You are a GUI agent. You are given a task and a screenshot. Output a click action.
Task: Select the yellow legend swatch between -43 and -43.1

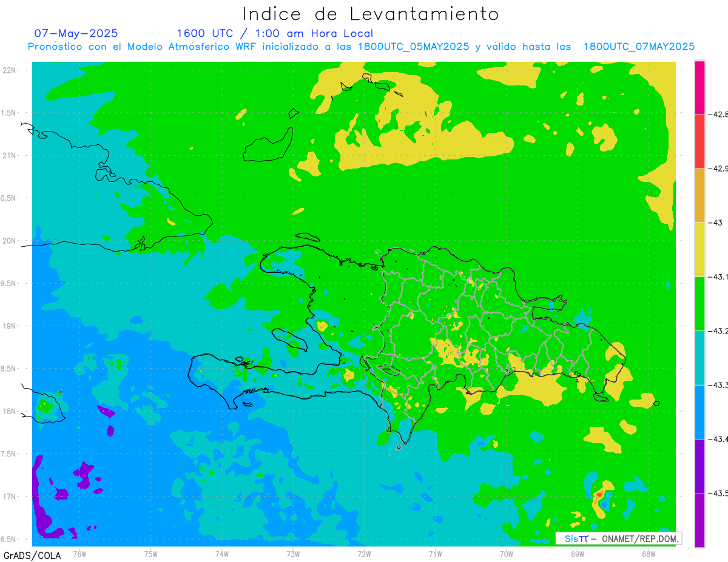[699, 249]
